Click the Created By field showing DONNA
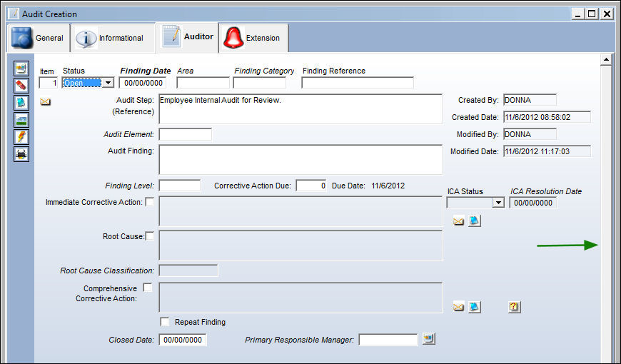 530,100
